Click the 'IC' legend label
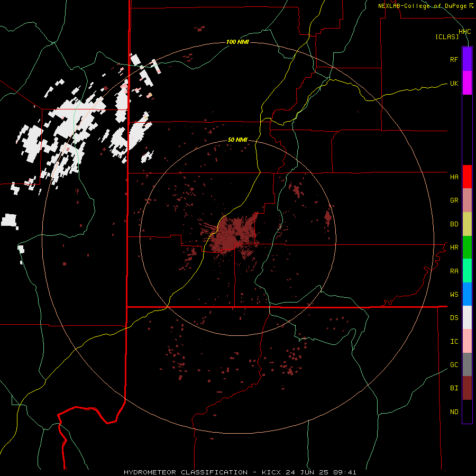This screenshot has width=476, height=476. pyautogui.click(x=454, y=342)
